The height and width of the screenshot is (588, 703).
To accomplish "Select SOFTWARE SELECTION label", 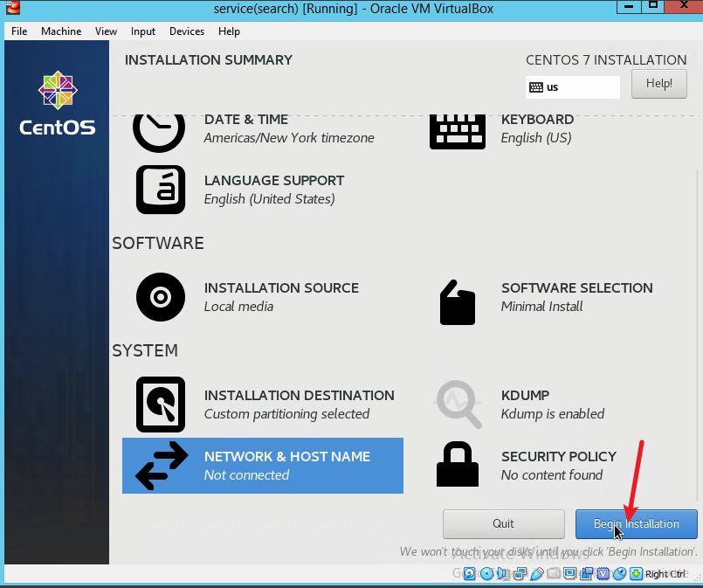I will (x=577, y=288).
